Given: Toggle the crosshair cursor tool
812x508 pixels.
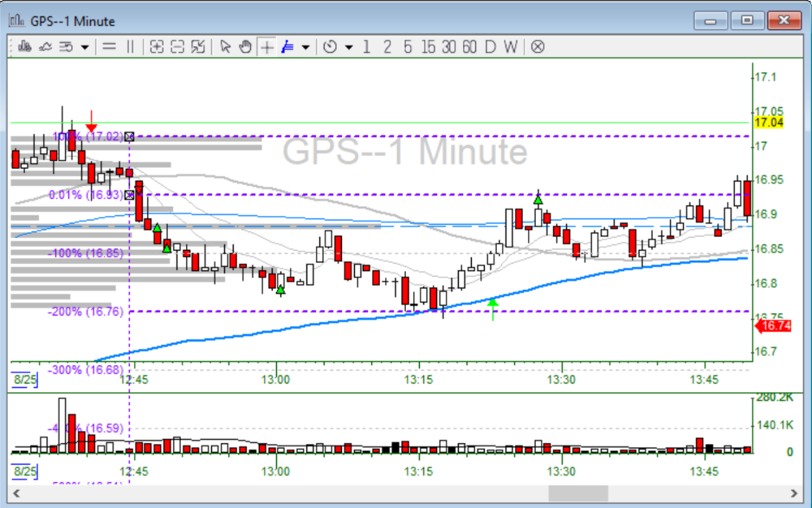Looking at the screenshot, I should pos(266,47).
